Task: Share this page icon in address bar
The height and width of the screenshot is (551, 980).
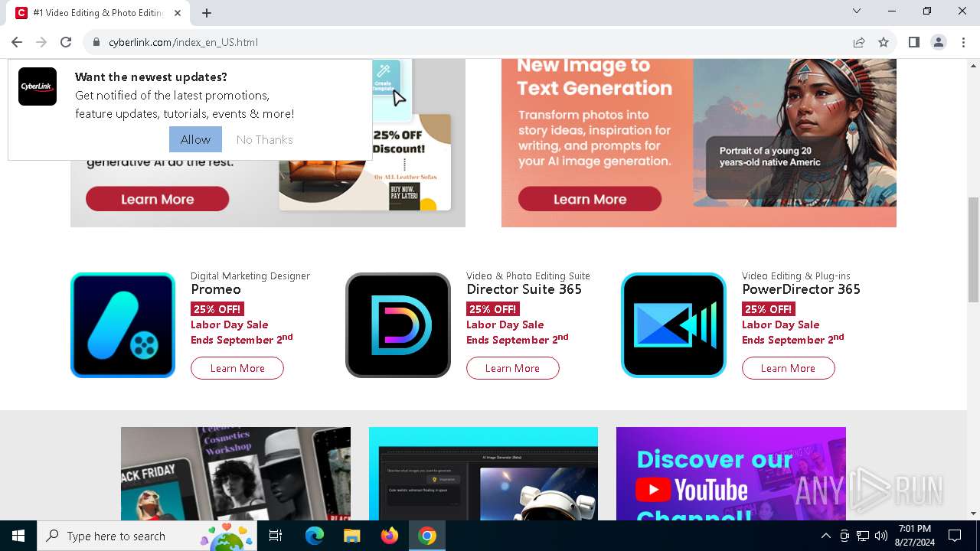Action: [859, 42]
